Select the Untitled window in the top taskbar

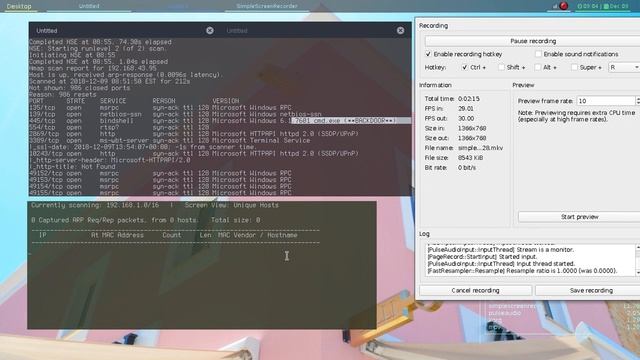(89, 6)
